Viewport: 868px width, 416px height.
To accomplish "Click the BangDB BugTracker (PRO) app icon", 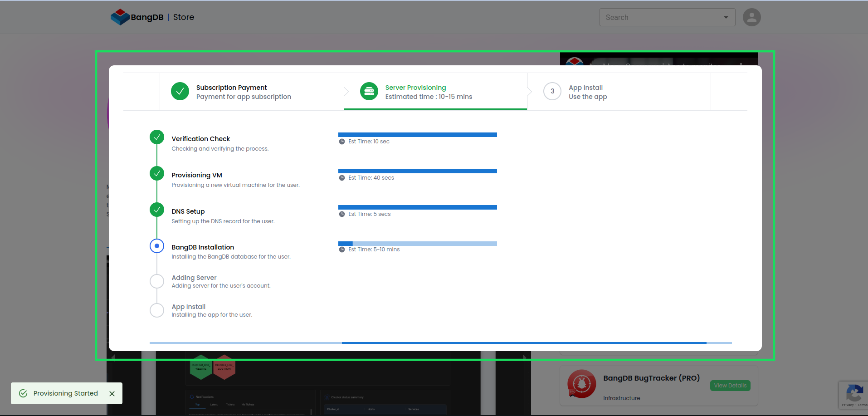I will pyautogui.click(x=582, y=384).
